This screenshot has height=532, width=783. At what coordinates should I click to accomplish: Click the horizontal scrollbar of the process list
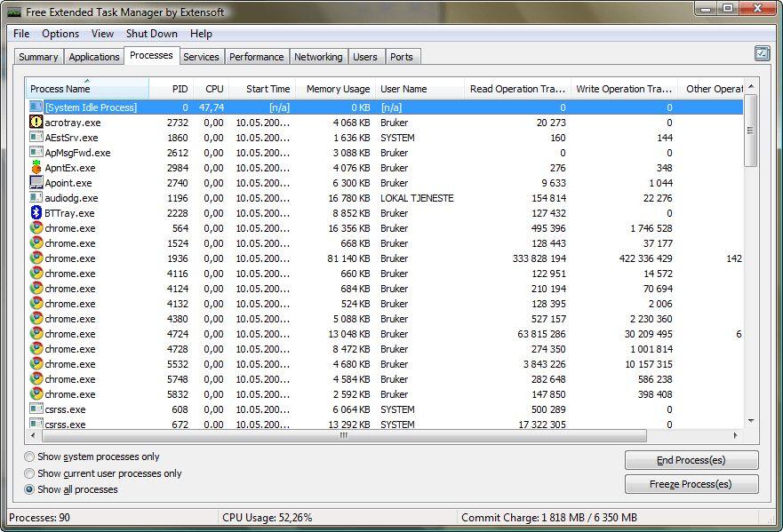pos(342,436)
